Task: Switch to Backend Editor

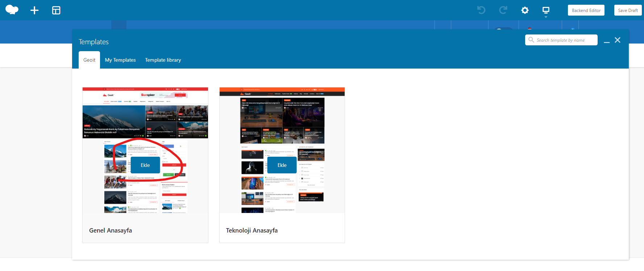Action: coord(586,10)
